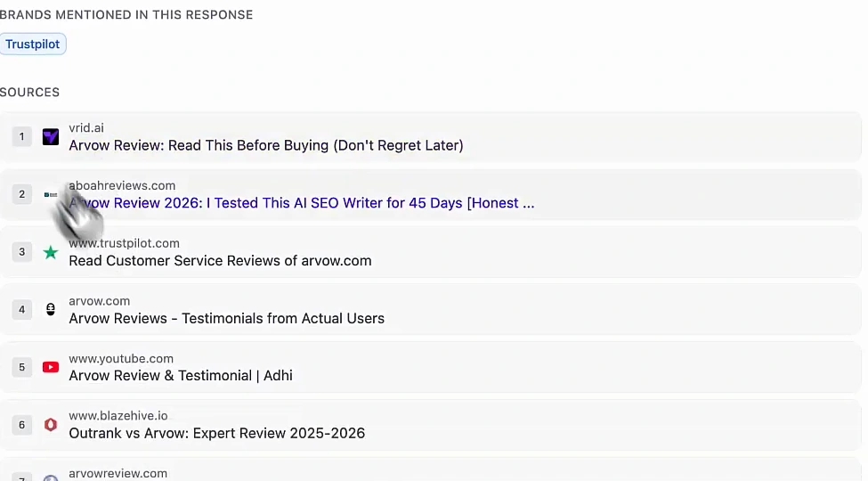Click the YouTube play icon

click(51, 367)
